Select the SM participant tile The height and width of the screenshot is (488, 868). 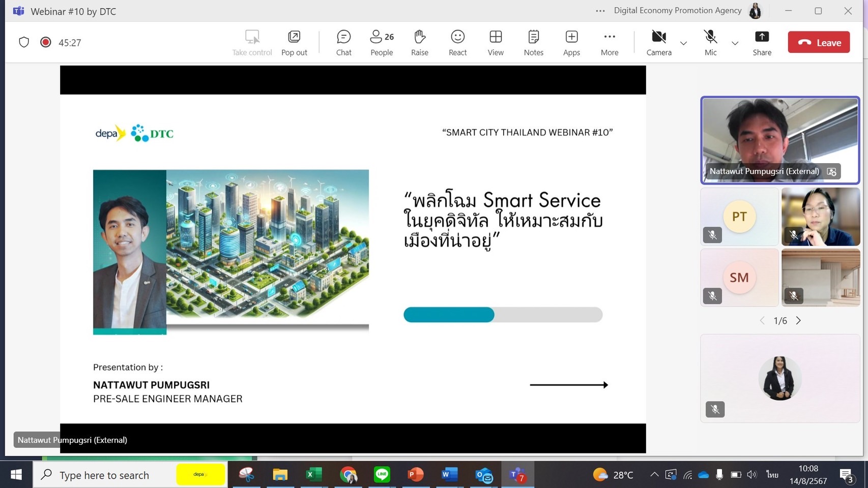pos(739,278)
